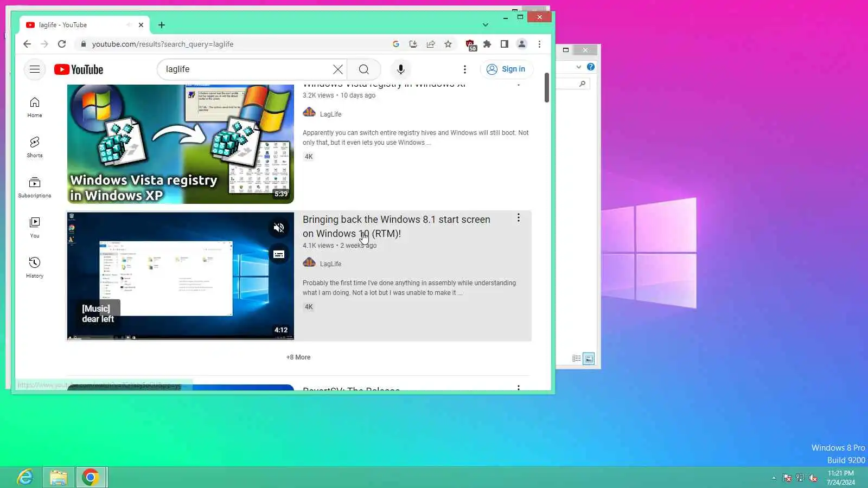
Task: Expand the ribbon chevron in the background window
Action: (x=579, y=67)
